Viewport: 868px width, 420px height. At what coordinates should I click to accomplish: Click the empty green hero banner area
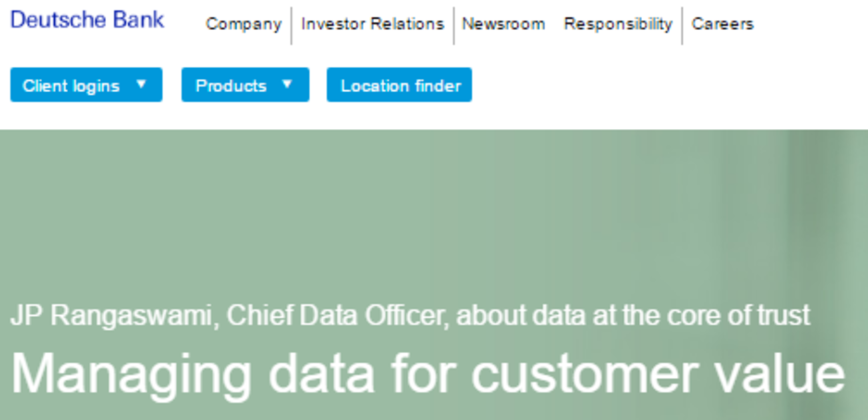(401, 214)
